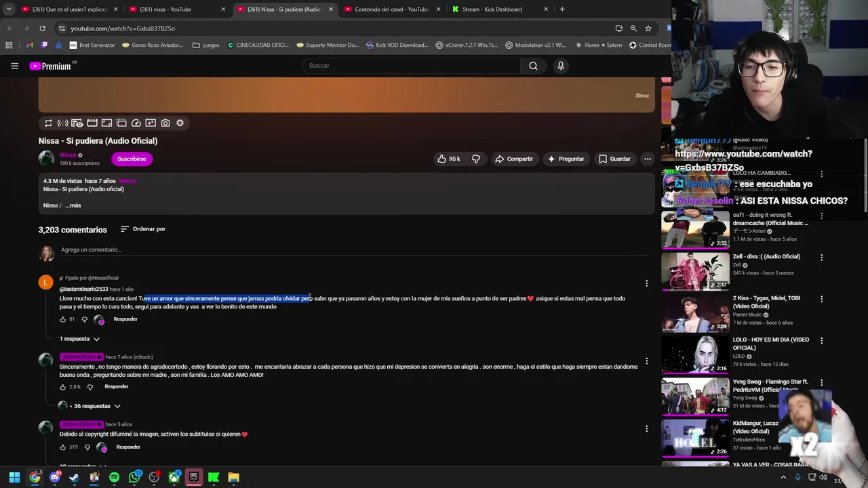Click the Compartir share button
868x488 pixels.
[514, 159]
